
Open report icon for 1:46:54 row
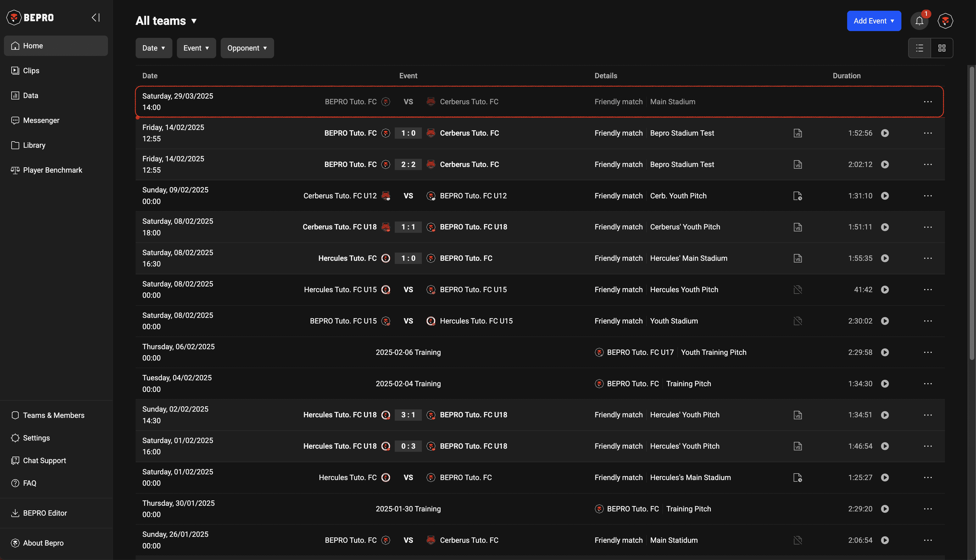coord(798,446)
